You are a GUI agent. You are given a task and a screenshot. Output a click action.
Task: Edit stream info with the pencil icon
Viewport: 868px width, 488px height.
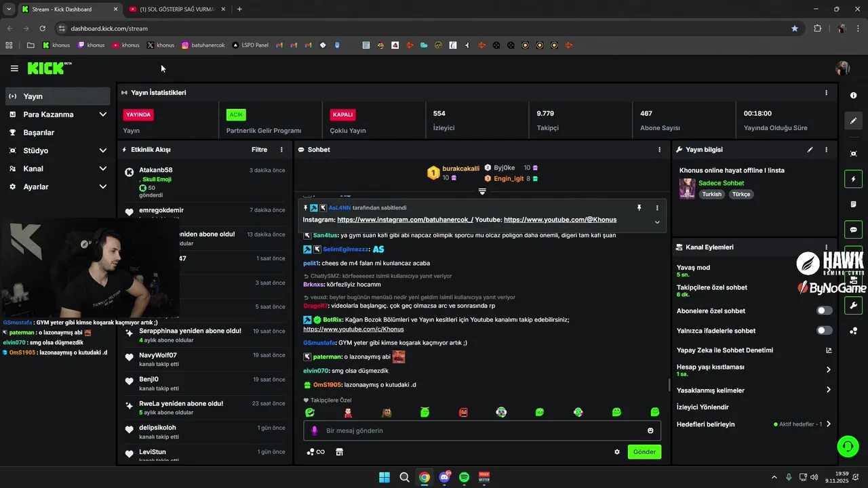coord(810,150)
